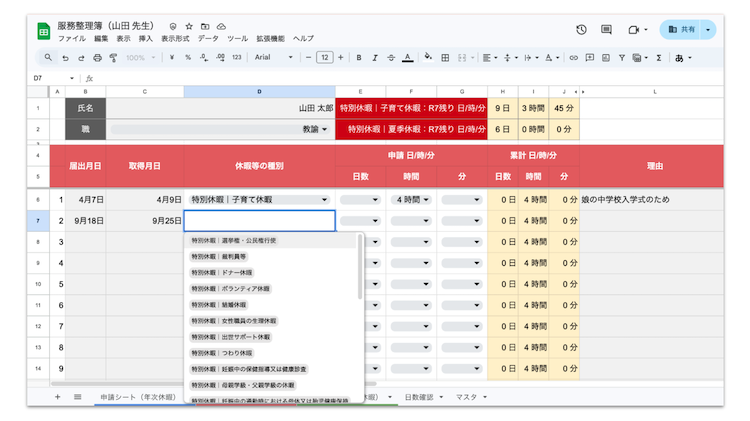750x421 pixels.
Task: Switch to the マスタ sheet tab
Action: [470, 397]
